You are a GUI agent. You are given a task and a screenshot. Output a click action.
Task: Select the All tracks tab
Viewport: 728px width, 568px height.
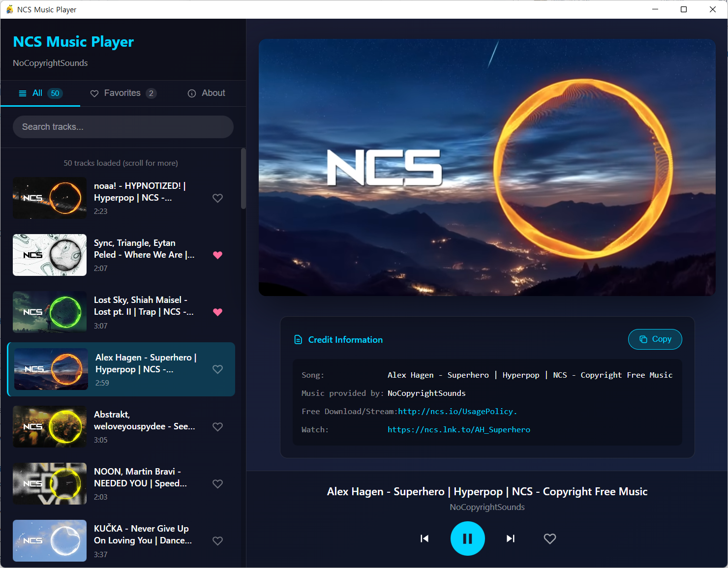click(40, 93)
